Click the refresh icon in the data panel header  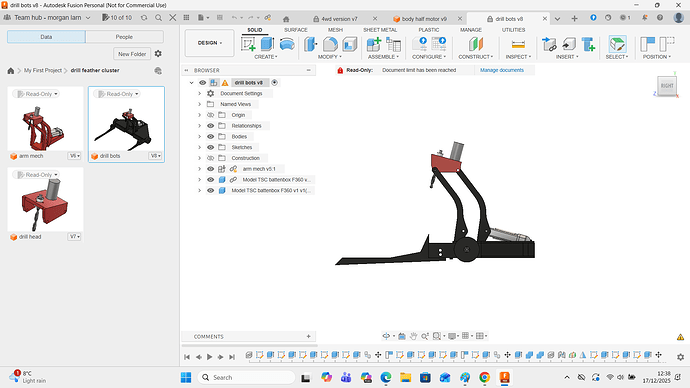click(x=144, y=18)
